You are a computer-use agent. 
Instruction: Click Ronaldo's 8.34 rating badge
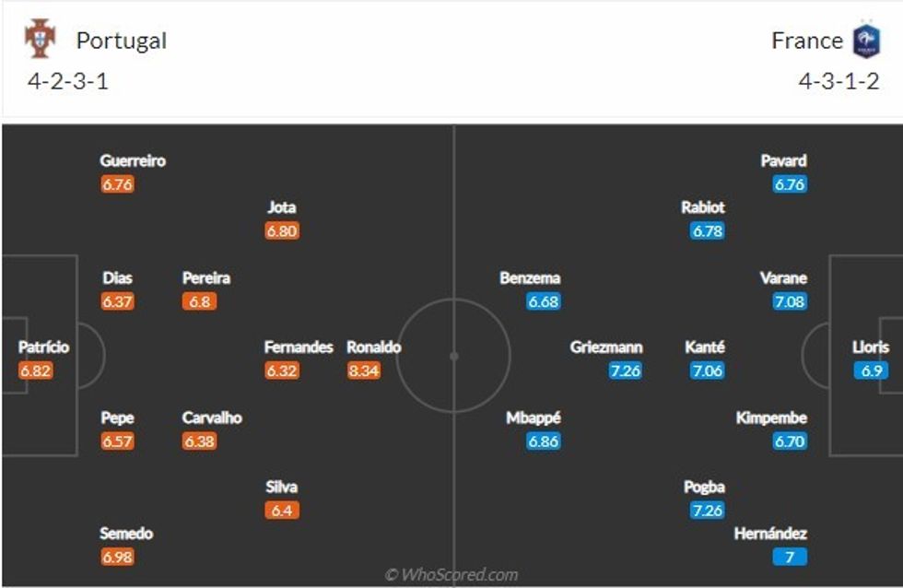[364, 371]
